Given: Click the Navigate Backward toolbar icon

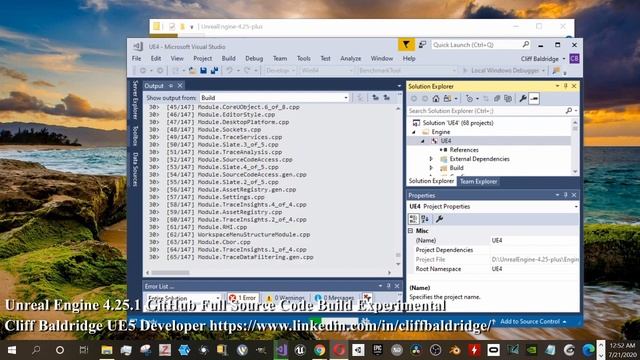Looking at the screenshot, I should tap(143, 71).
